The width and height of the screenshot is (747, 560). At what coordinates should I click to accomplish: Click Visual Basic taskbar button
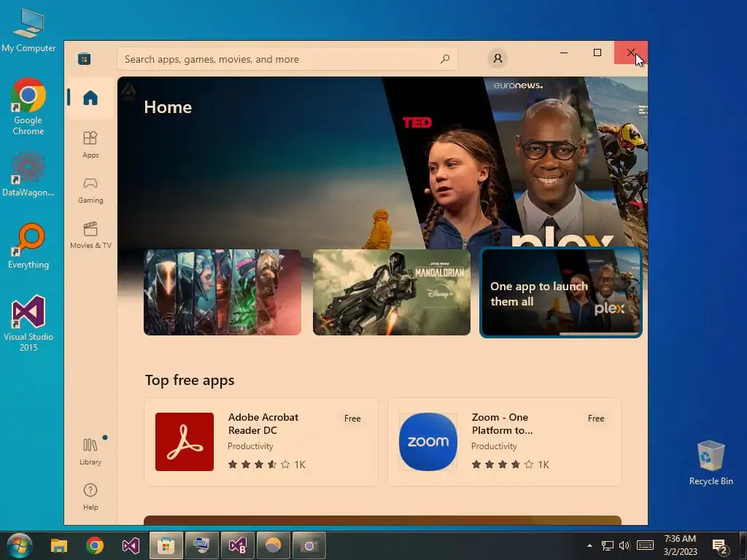pyautogui.click(x=237, y=545)
